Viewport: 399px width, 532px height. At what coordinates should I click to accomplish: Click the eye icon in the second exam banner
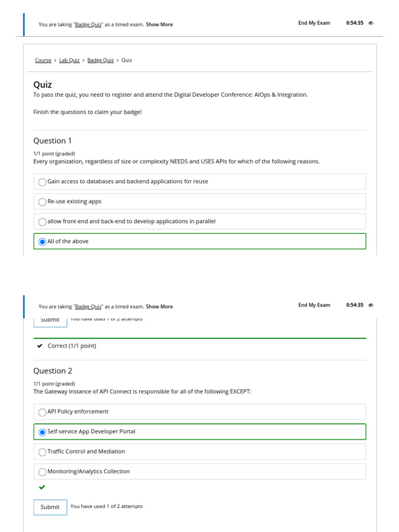click(371, 305)
